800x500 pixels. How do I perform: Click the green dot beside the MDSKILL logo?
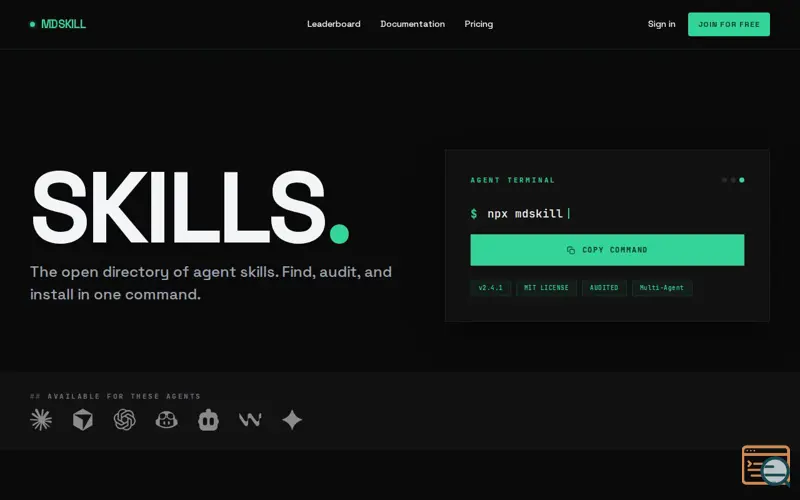pos(32,24)
